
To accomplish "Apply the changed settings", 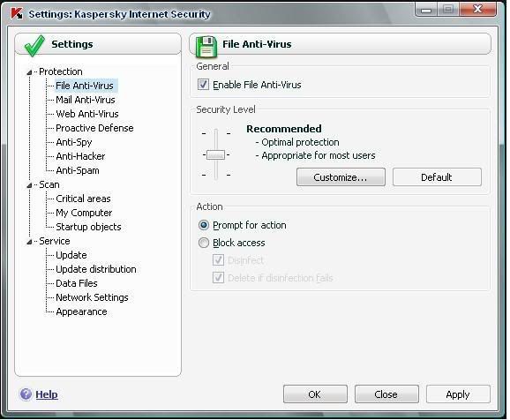I will 458,394.
